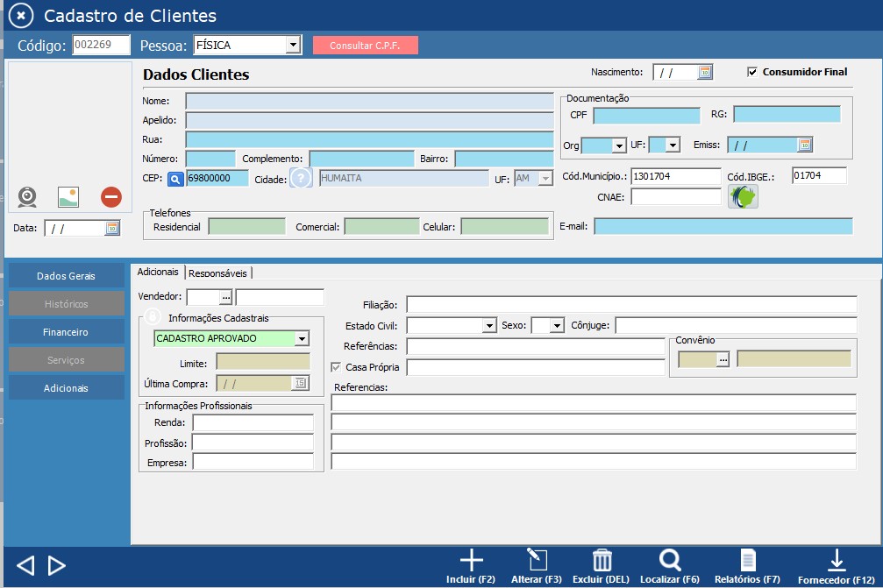Viewport: 883px width, 588px height.
Task: Open the Estado Civil dropdown
Action: coord(489,326)
